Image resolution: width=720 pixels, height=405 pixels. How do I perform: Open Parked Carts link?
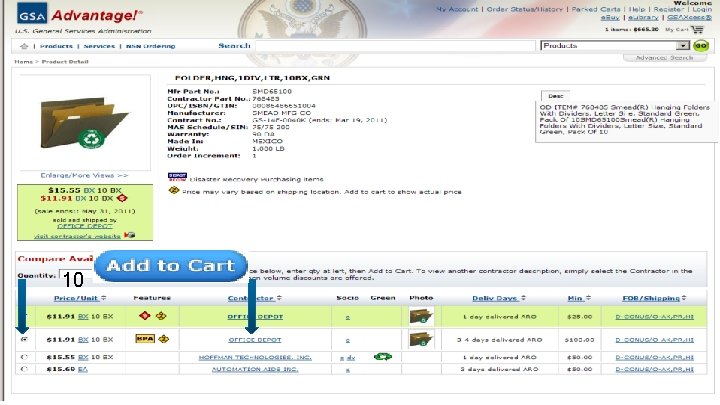pos(596,9)
